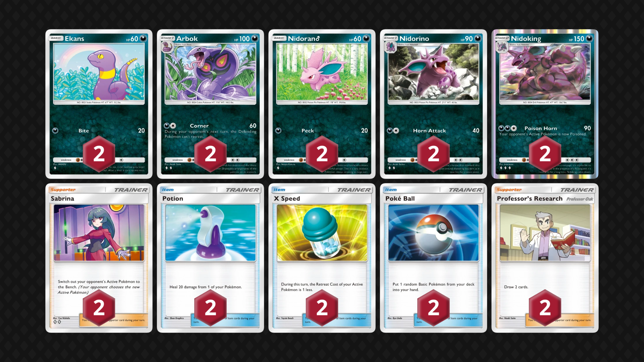Click the Arbok evolves-from Ekans portrait icon
The height and width of the screenshot is (362, 644).
(167, 47)
